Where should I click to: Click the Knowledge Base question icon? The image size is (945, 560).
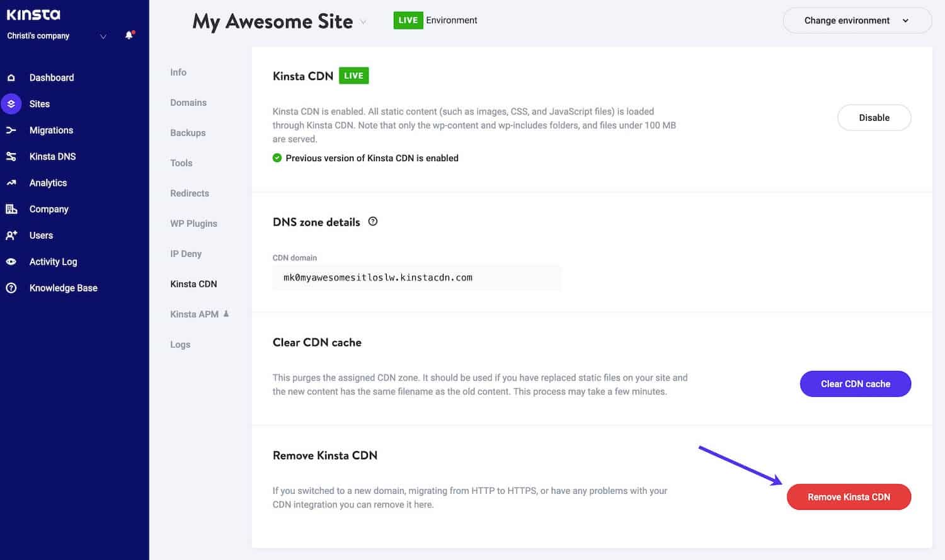pos(11,288)
